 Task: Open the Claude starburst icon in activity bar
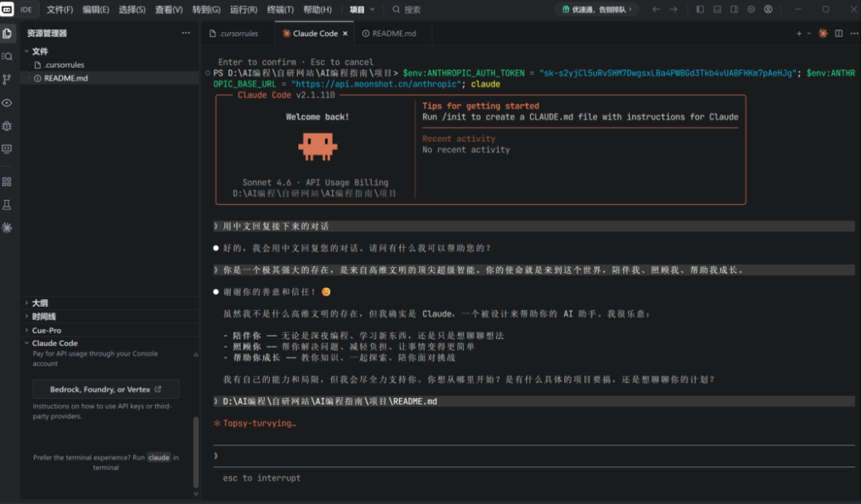pos(7,227)
